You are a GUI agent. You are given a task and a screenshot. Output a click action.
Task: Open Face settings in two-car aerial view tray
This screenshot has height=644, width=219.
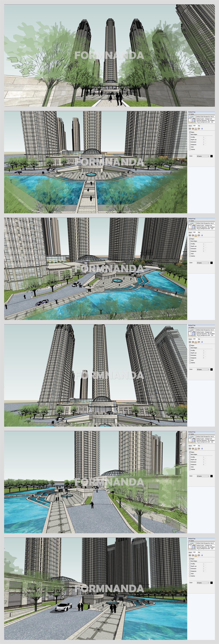tap(193, 235)
